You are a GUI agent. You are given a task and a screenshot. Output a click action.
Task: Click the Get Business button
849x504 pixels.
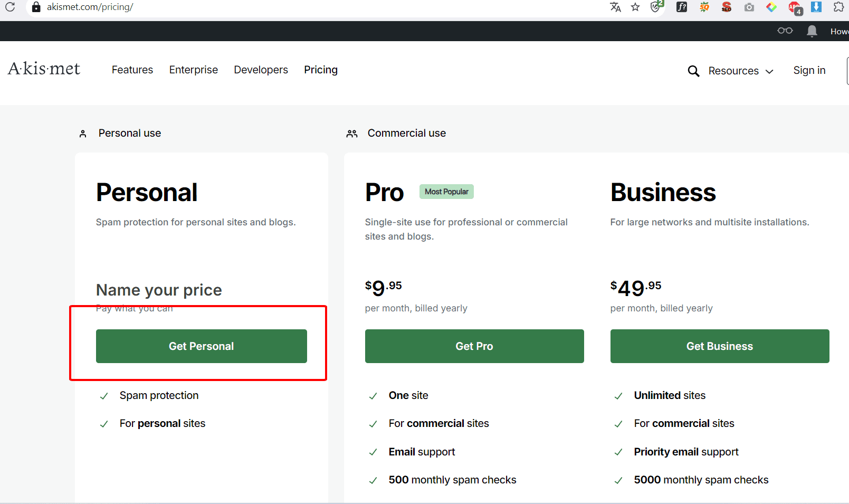[720, 346]
